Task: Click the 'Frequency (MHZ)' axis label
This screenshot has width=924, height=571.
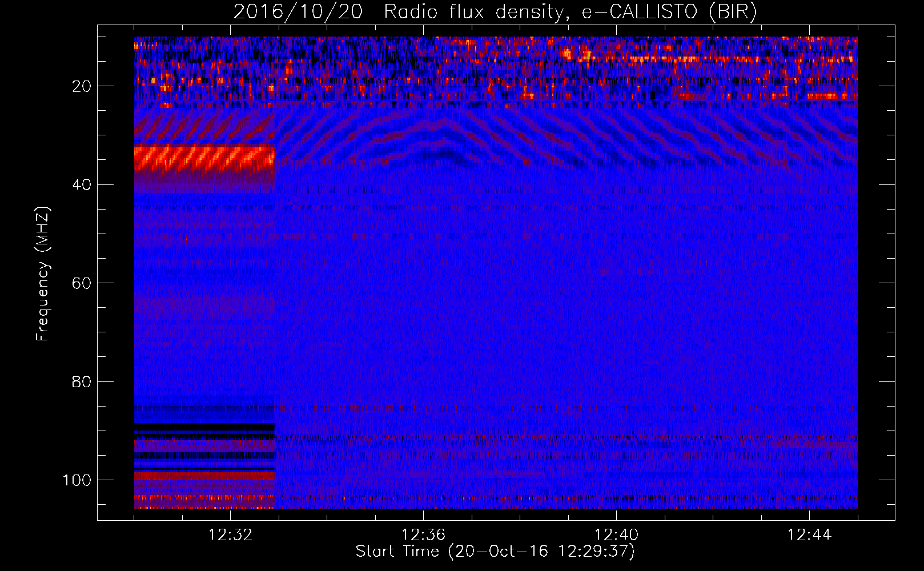Action: pos(43,274)
